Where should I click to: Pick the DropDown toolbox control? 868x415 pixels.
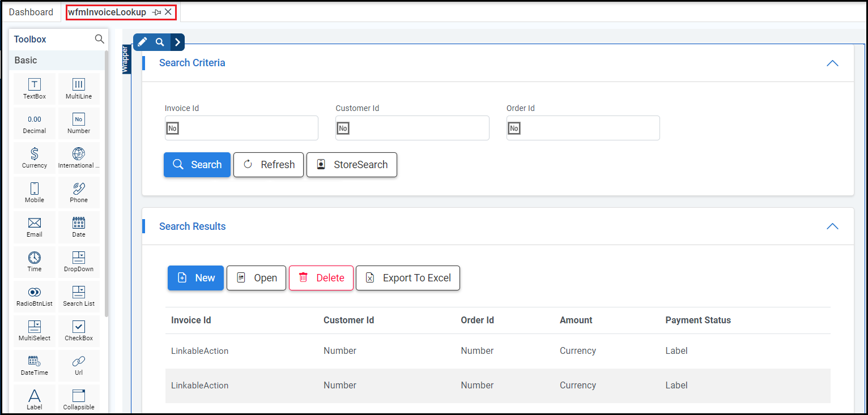[79, 261]
